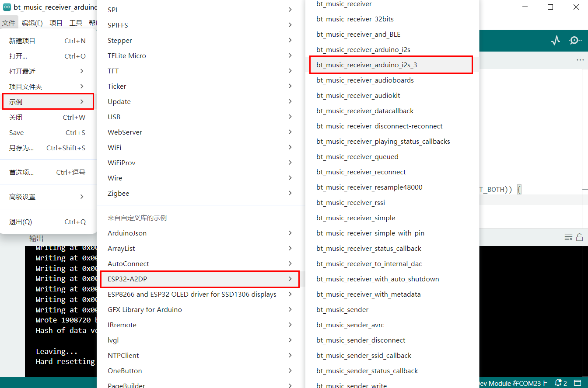Open the Serial Plotter icon

pyautogui.click(x=556, y=41)
